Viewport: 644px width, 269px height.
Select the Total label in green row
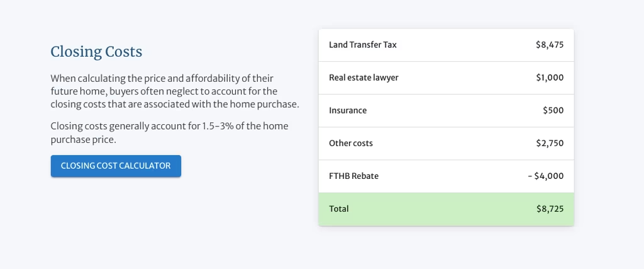tap(339, 209)
